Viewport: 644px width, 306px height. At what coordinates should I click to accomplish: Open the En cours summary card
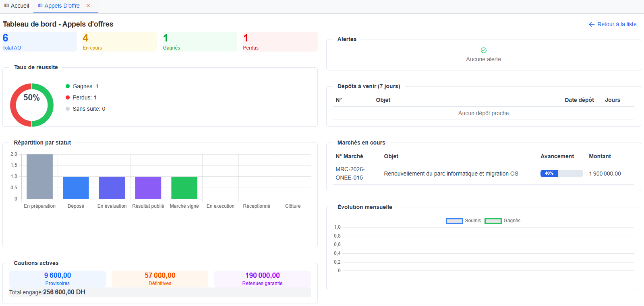pos(120,42)
